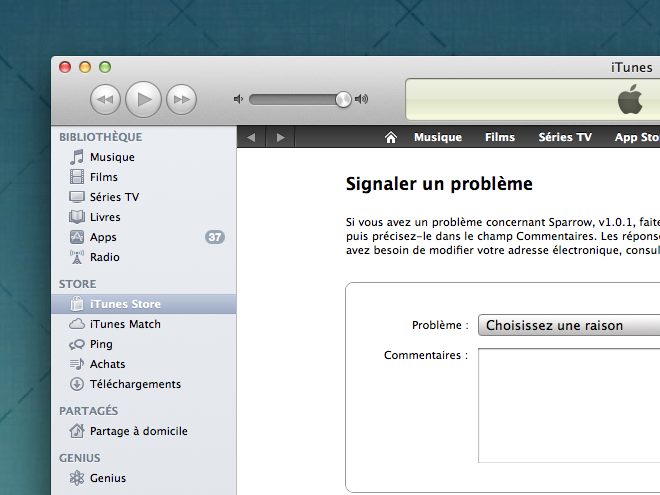Click the GENIUS section header
Image resolution: width=660 pixels, height=495 pixels.
[x=80, y=458]
